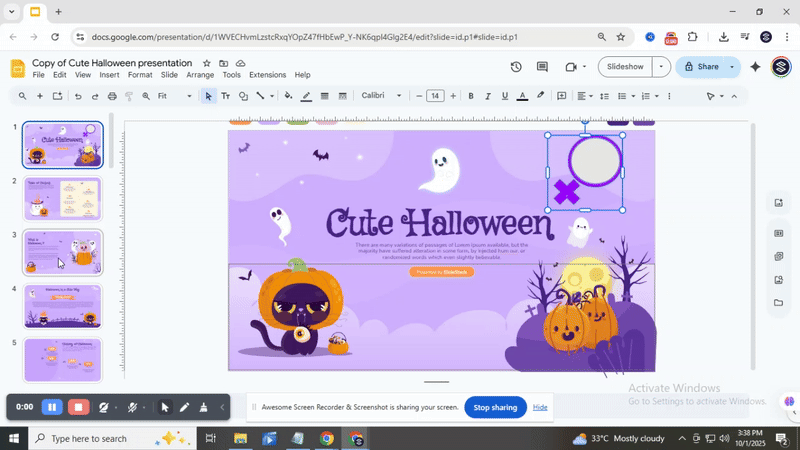Viewport: 800px width, 450px height.
Task: Click the Paint format icon
Action: (x=129, y=96)
